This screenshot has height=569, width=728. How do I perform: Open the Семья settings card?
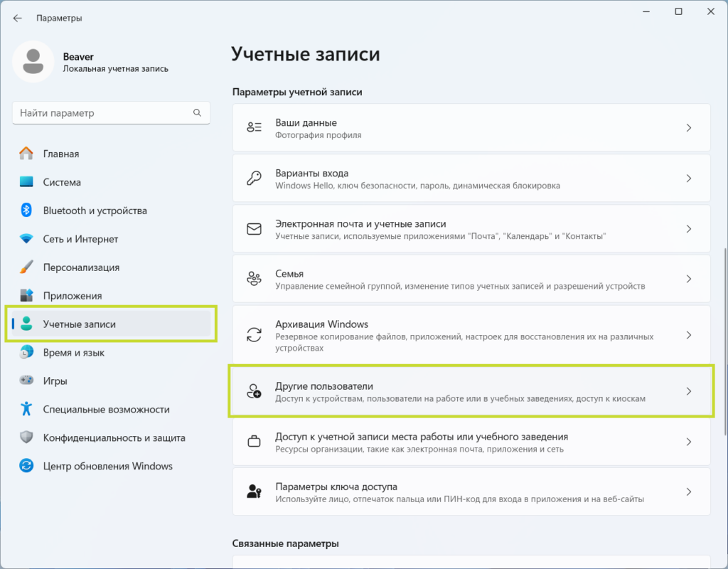pos(471,279)
